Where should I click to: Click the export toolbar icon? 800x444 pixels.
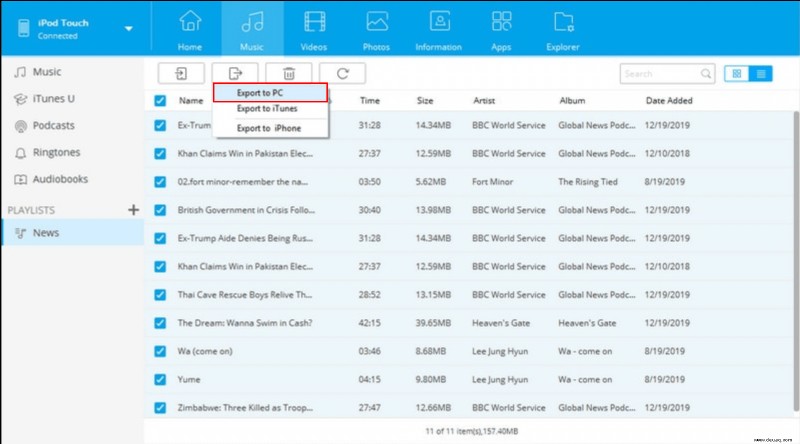tap(235, 73)
